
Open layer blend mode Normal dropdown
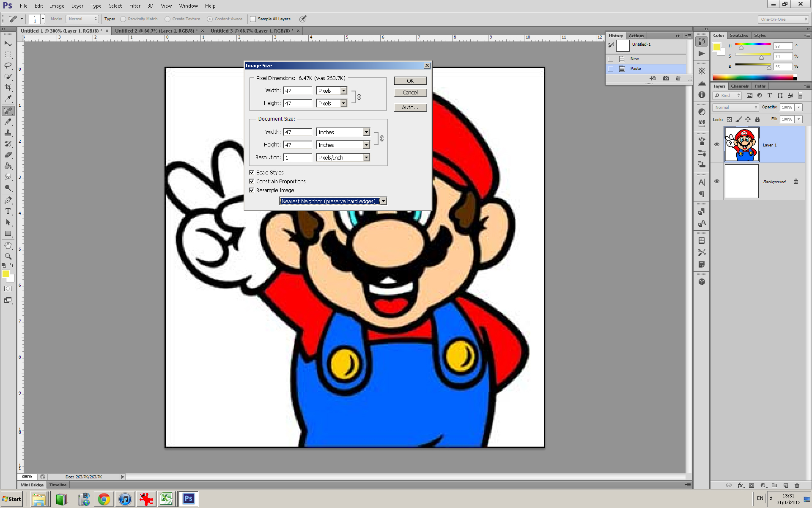pos(736,107)
